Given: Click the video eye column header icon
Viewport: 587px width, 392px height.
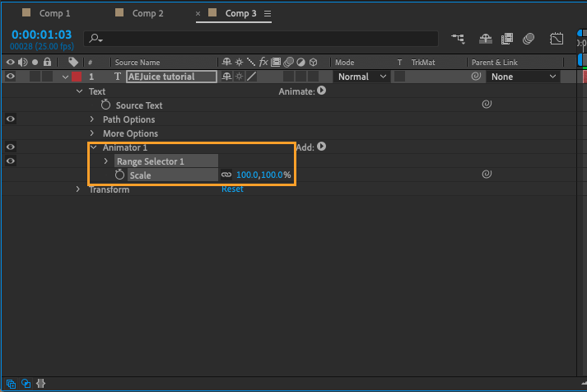Looking at the screenshot, I should coord(11,62).
